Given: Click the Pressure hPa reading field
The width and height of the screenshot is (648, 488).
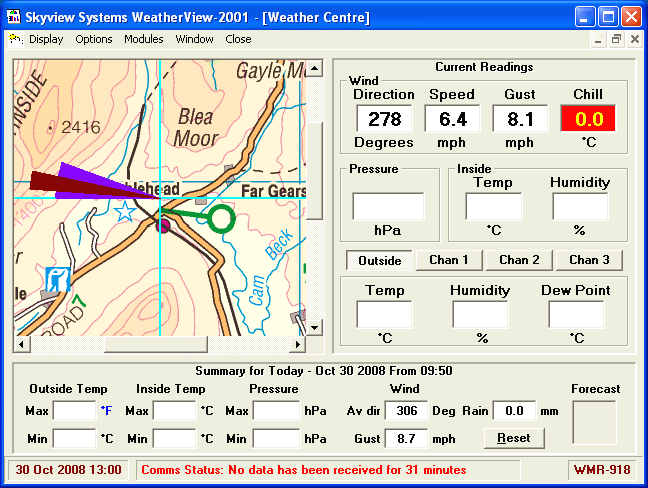Looking at the screenshot, I should click(387, 206).
